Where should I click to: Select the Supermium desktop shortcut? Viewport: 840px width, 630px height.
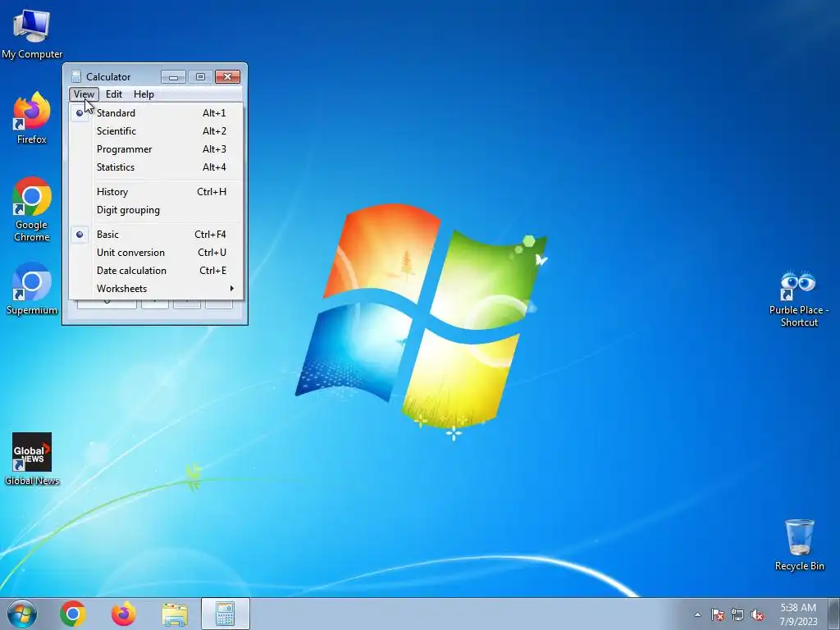pyautogui.click(x=32, y=289)
